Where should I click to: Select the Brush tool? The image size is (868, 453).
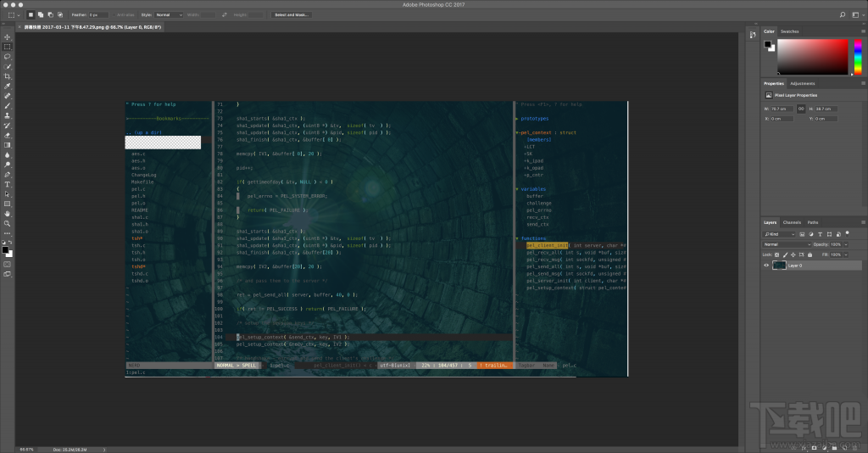click(x=7, y=106)
